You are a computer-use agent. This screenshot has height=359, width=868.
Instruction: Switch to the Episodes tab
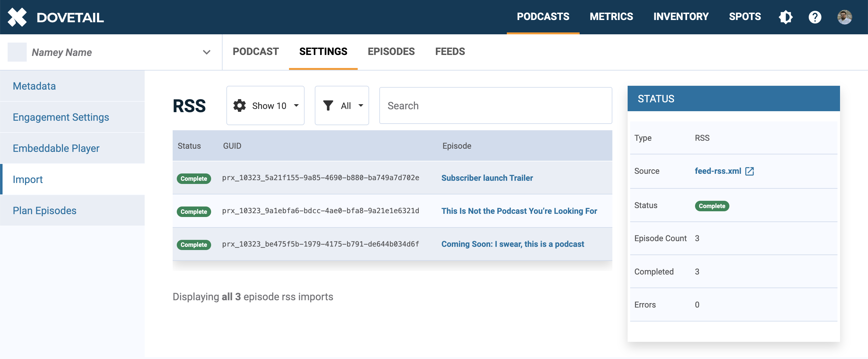coord(391,51)
